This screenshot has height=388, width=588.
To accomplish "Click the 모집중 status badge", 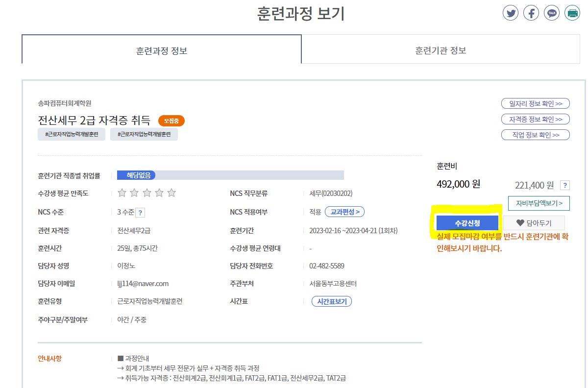I will 171,121.
